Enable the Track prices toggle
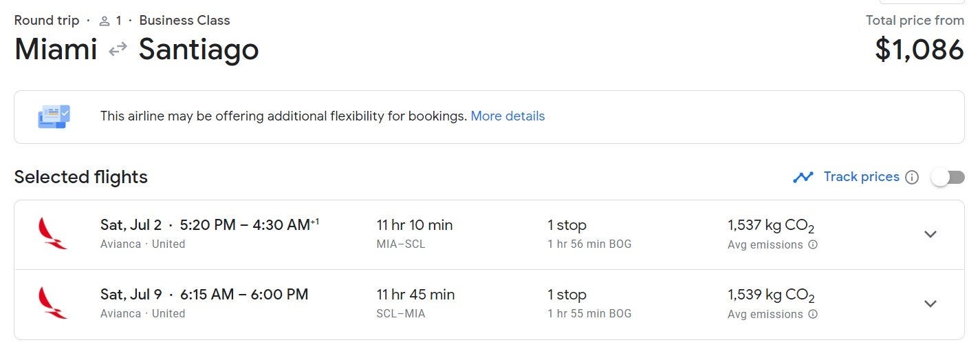Screen dimensions: 980x358 [948, 178]
